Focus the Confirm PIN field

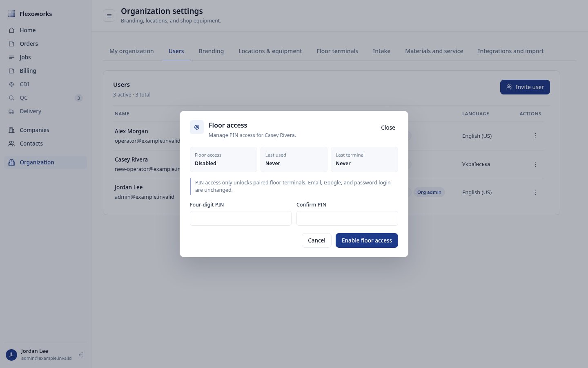click(347, 218)
